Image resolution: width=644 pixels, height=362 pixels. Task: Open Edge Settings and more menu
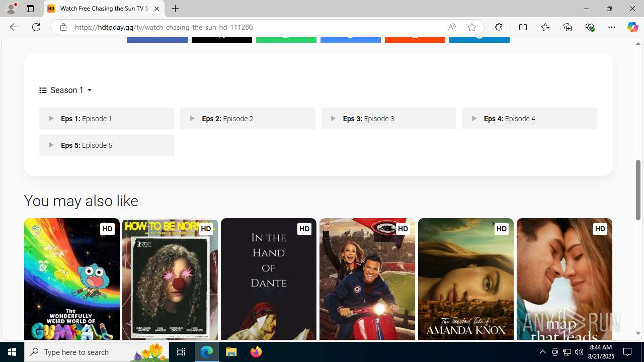click(612, 27)
